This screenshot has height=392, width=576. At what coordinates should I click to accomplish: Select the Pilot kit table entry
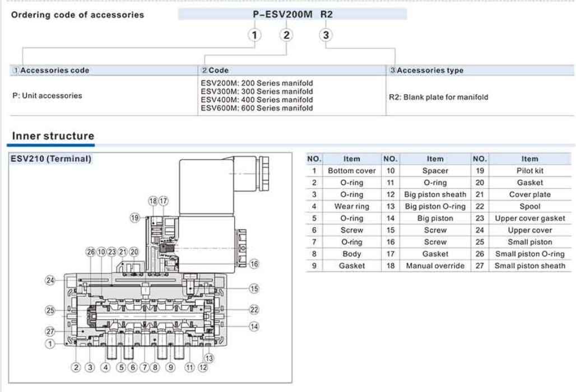click(x=529, y=171)
